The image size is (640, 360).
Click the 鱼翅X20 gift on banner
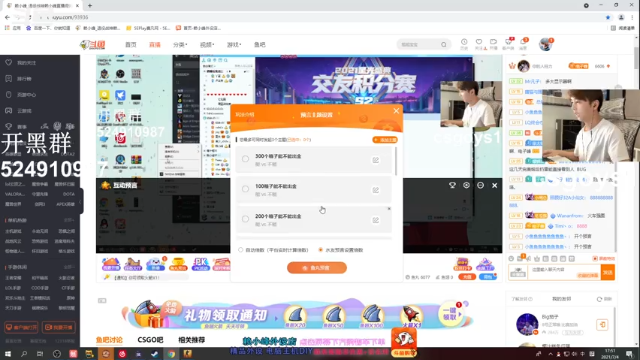(295, 317)
